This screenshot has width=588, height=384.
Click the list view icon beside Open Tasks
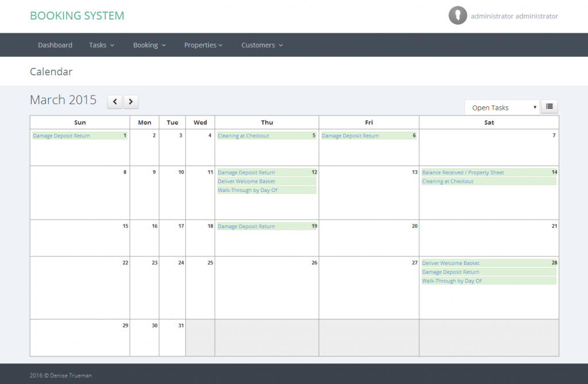point(549,106)
